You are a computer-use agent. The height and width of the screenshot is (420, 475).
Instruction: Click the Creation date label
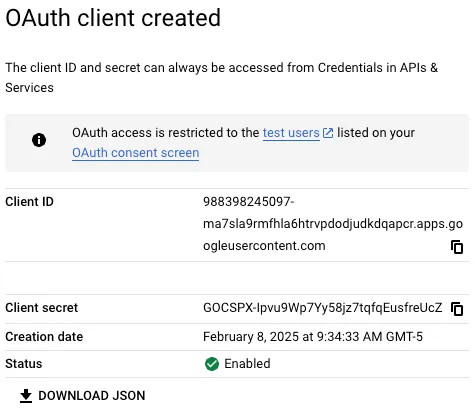click(x=44, y=337)
